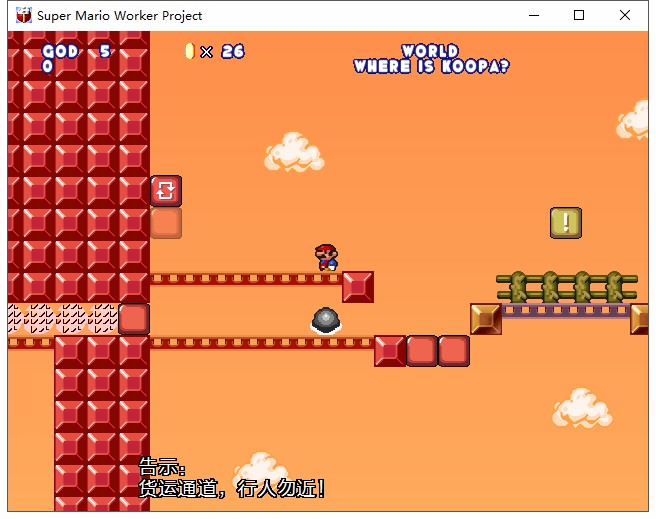Click the app icon in the title bar
This screenshot has width=656, height=519.
pyautogui.click(x=24, y=15)
